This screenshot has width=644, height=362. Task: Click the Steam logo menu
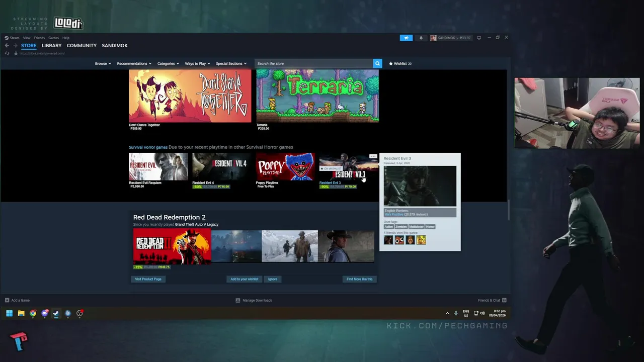(12, 38)
